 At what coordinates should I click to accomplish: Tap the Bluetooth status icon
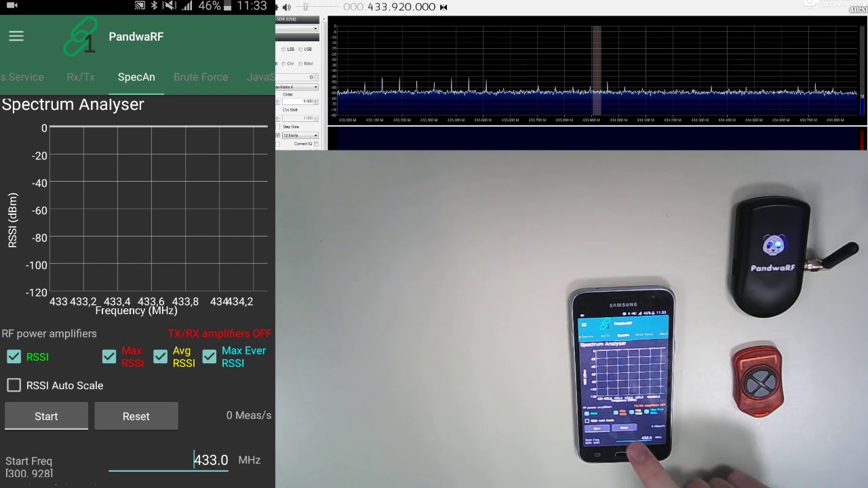coord(155,5)
